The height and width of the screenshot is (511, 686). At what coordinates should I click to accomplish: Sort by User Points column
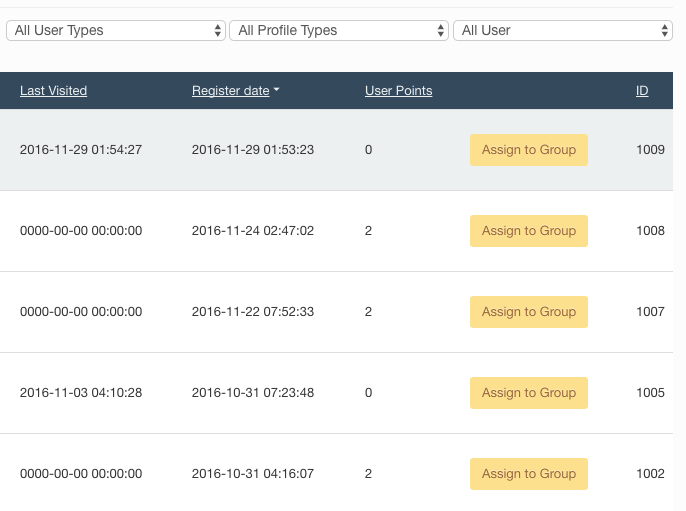[x=399, y=91]
